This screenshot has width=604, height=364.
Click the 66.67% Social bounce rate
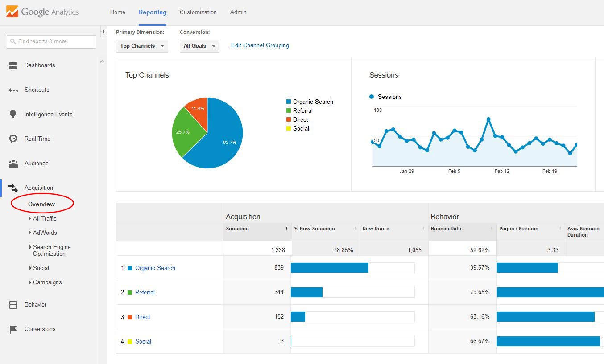480,341
